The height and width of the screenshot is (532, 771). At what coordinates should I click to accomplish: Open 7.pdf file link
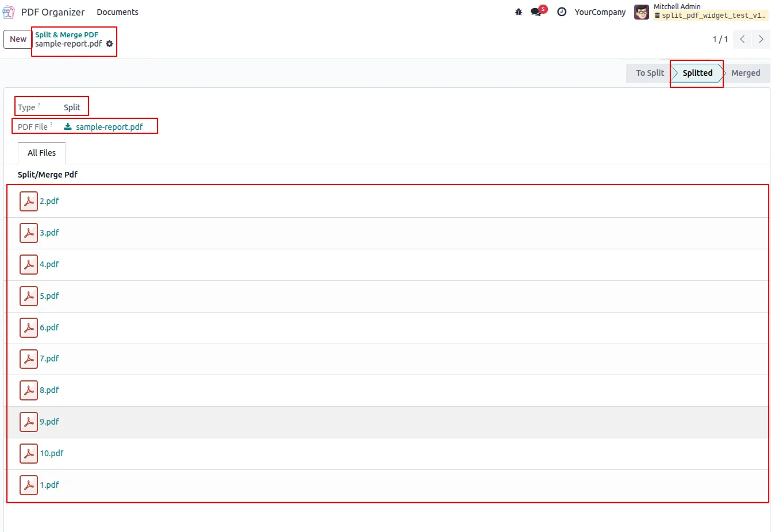[x=49, y=358]
